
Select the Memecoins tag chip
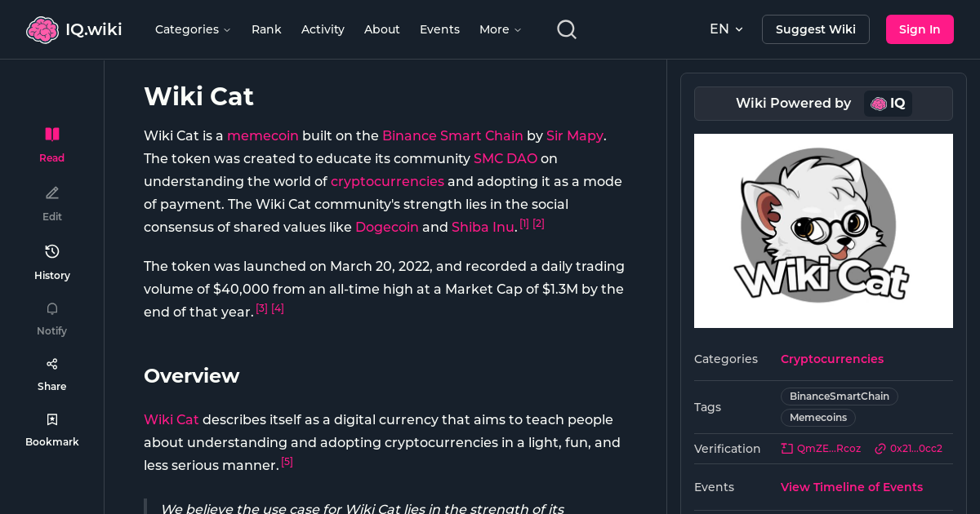click(x=817, y=417)
